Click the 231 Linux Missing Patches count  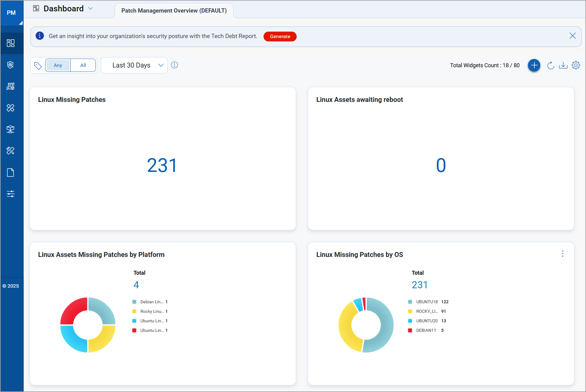162,165
